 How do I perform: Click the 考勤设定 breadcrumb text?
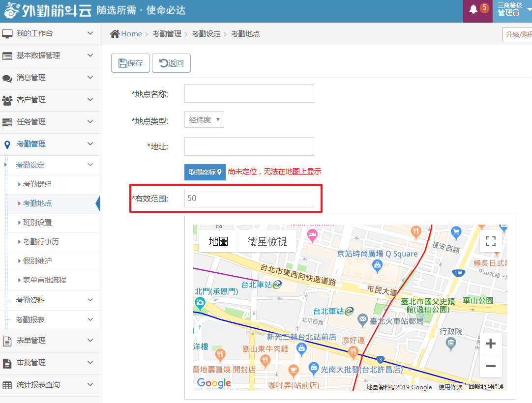point(207,34)
